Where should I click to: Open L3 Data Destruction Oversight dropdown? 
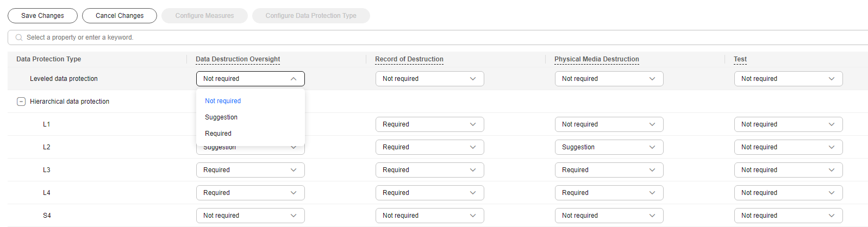pyautogui.click(x=250, y=170)
